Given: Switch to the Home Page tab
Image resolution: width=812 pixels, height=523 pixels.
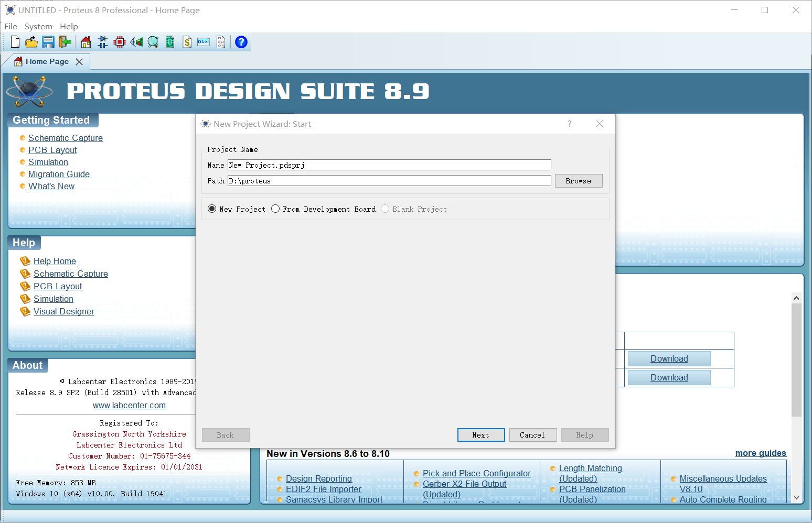Looking at the screenshot, I should tap(47, 61).
